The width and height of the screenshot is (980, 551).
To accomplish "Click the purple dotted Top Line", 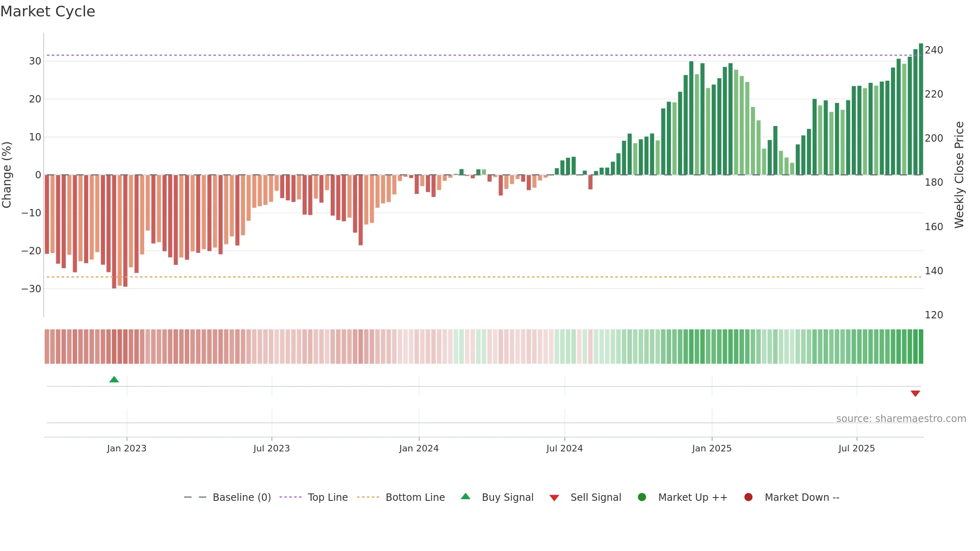I will click(x=484, y=55).
